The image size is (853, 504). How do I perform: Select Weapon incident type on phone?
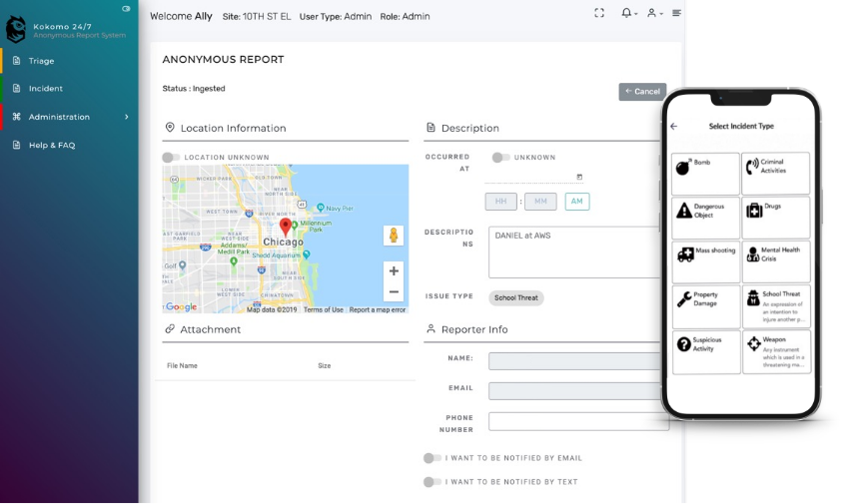point(776,351)
